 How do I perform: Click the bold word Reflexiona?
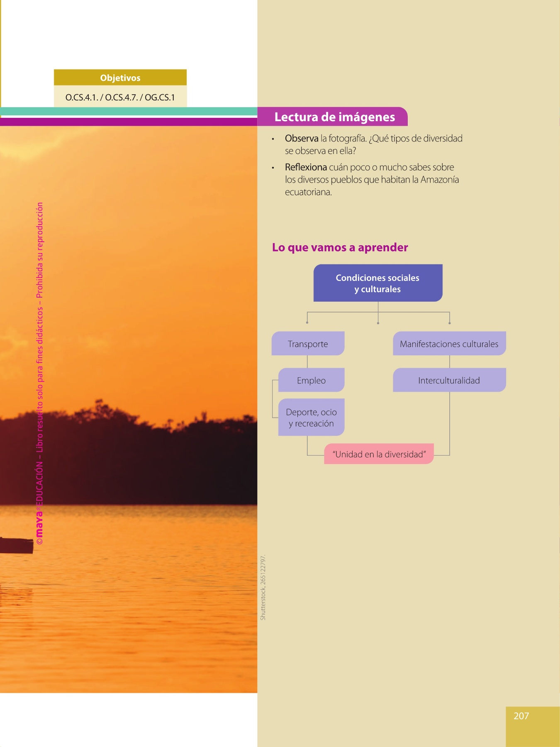(306, 167)
